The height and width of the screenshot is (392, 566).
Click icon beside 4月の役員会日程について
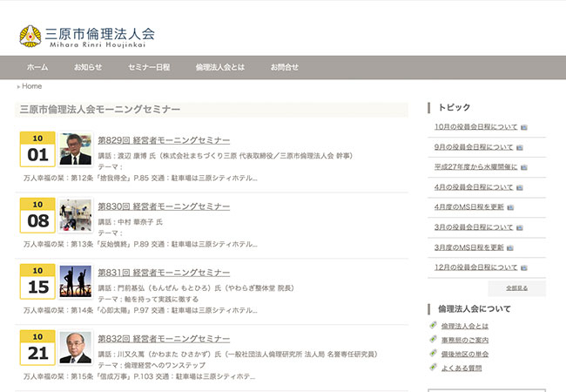[x=520, y=187]
